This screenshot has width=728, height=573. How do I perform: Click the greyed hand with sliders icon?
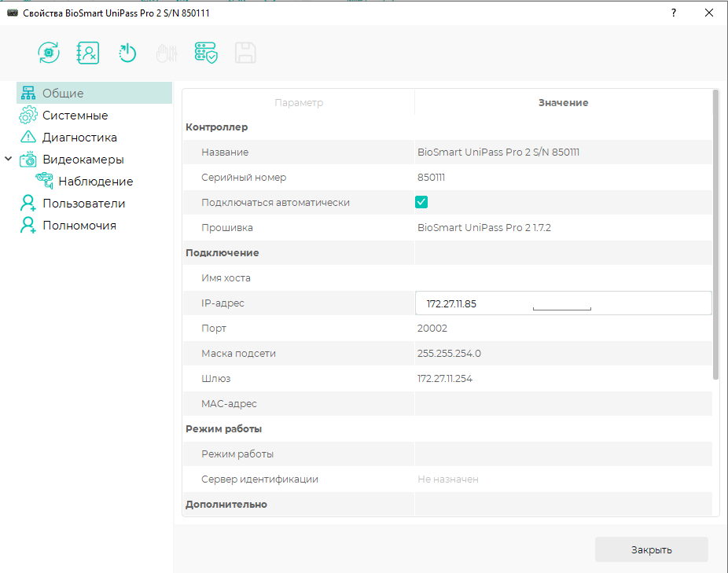point(167,53)
